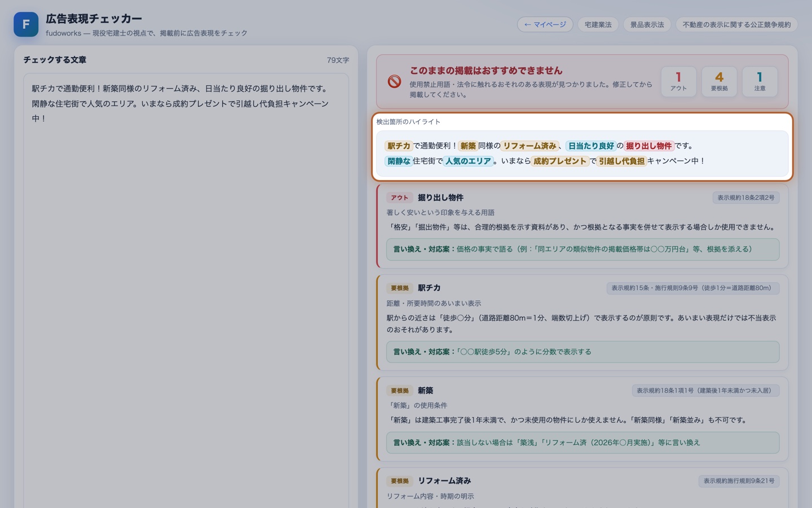Screen dimensions: 812x508
Task: Click the アウト count box showing 1
Action: (678, 82)
